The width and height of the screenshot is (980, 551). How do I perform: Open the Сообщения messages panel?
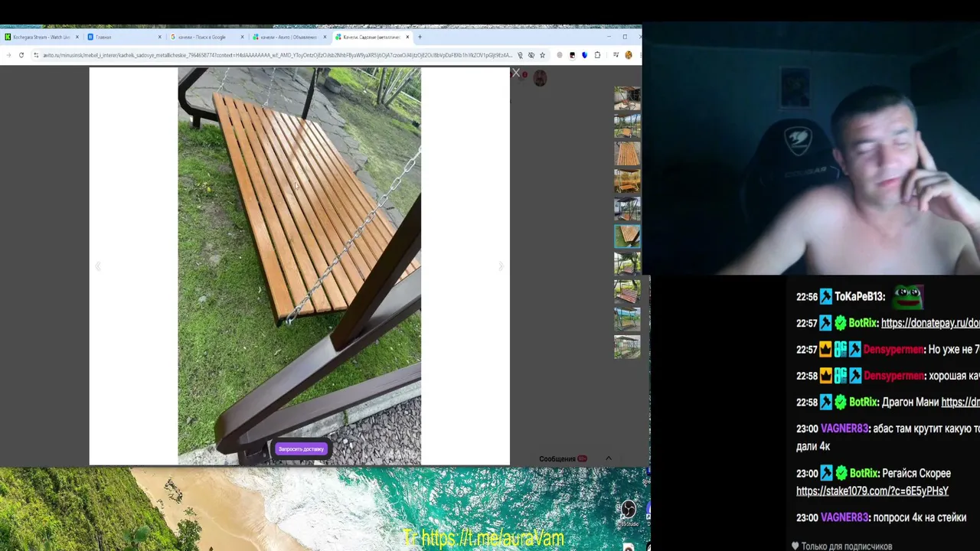pos(557,459)
